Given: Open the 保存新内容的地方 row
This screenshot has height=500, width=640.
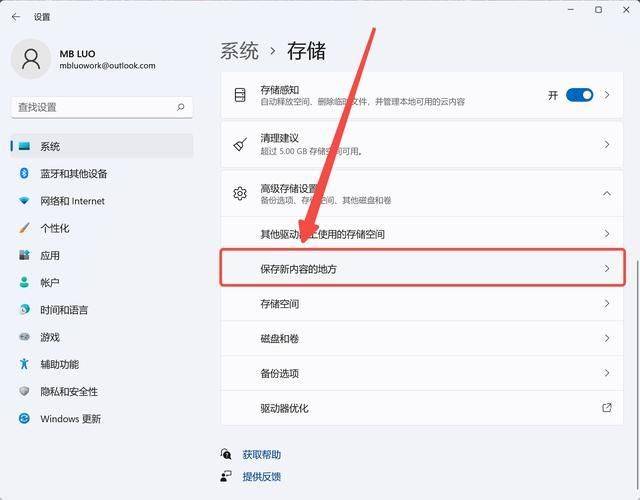Looking at the screenshot, I should pyautogui.click(x=422, y=268).
